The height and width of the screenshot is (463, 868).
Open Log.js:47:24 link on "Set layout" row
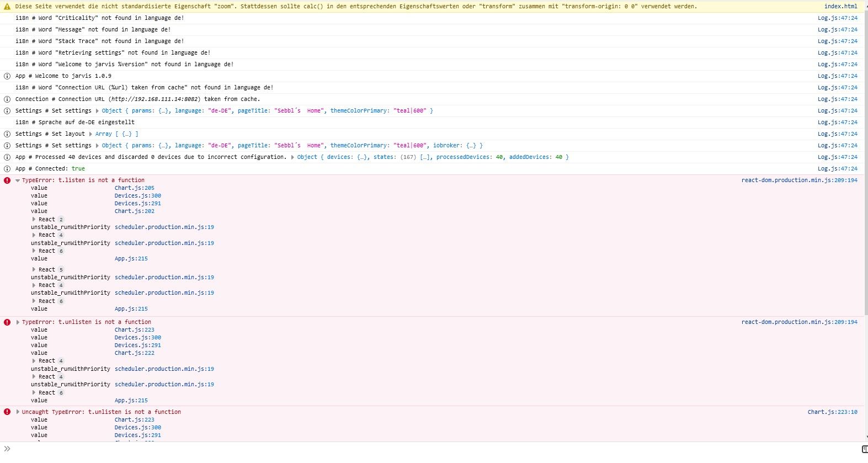tap(837, 134)
